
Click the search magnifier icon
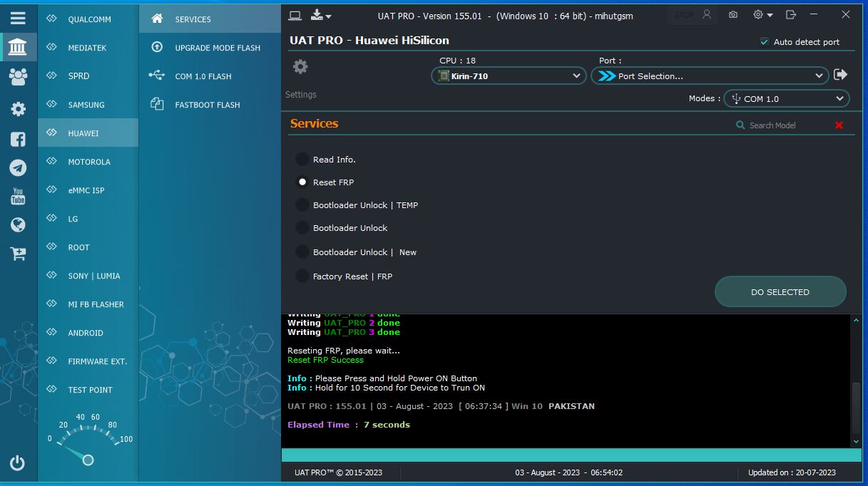[740, 125]
